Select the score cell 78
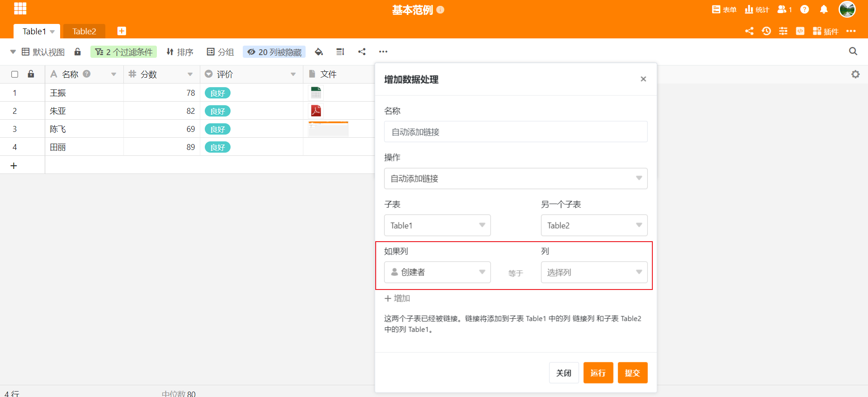Image resolution: width=868 pixels, height=397 pixels. [x=162, y=93]
